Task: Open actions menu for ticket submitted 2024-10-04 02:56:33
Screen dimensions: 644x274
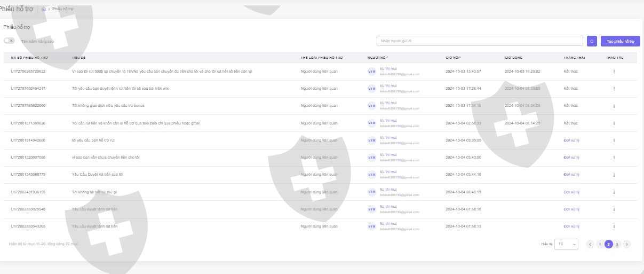Action: (614, 123)
